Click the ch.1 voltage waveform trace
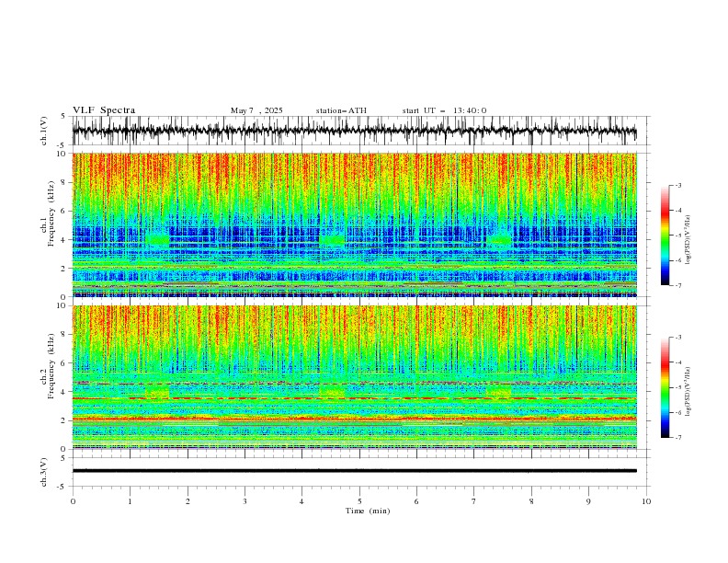This screenshot has height=563, width=728. click(354, 131)
